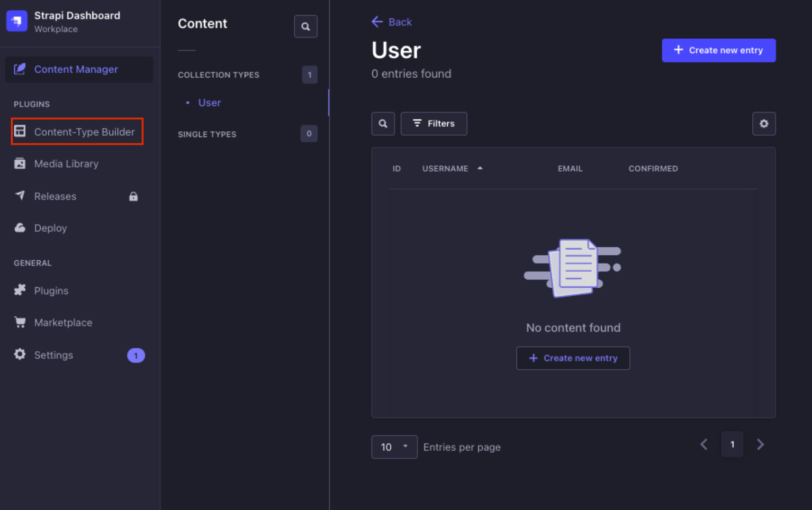Screen dimensions: 812x510
Task: Open the entries per page dropdown
Action: (x=395, y=447)
